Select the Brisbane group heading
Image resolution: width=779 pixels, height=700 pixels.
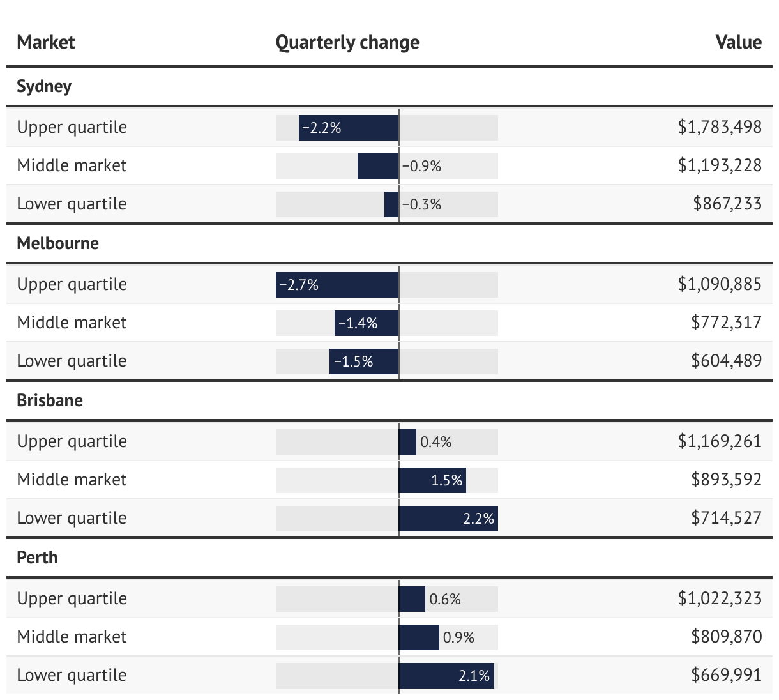click(50, 400)
